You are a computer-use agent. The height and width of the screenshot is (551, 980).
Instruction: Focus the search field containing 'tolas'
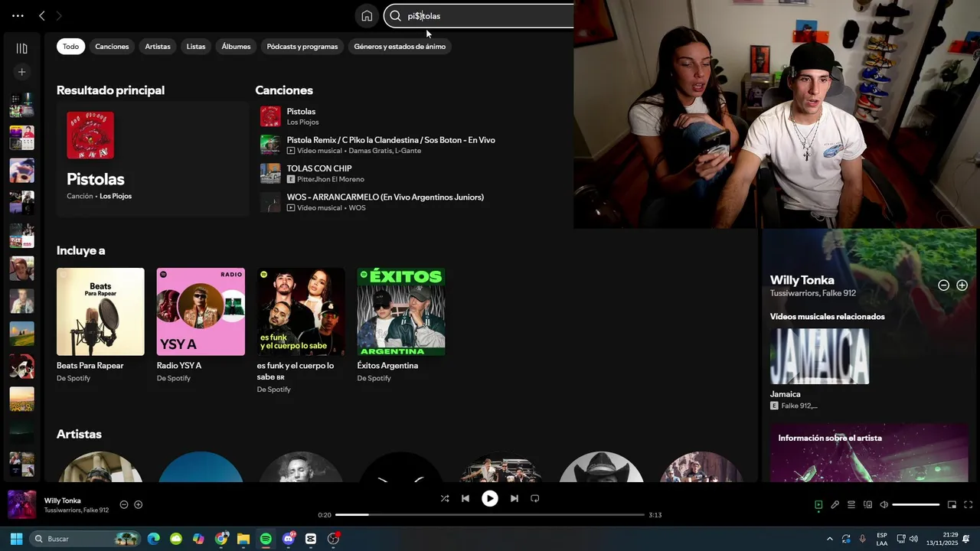pos(479,15)
